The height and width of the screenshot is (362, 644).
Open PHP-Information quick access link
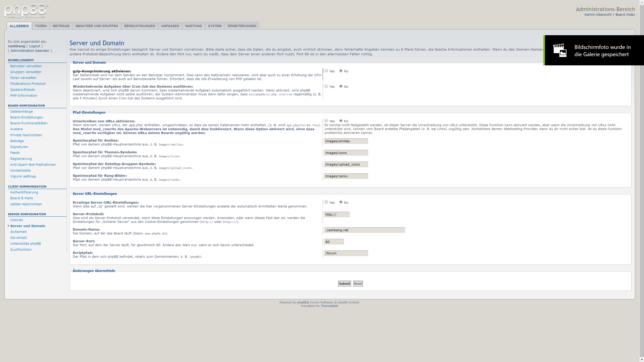(24, 95)
